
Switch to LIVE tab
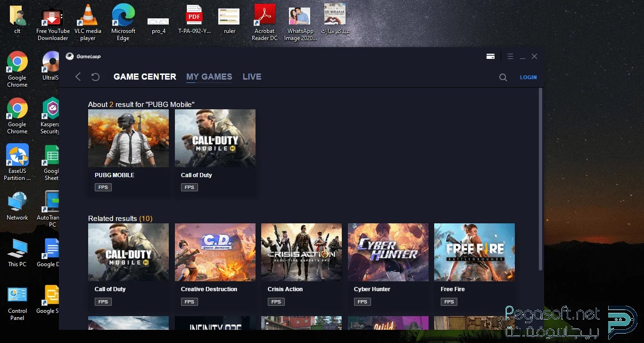[x=252, y=77]
